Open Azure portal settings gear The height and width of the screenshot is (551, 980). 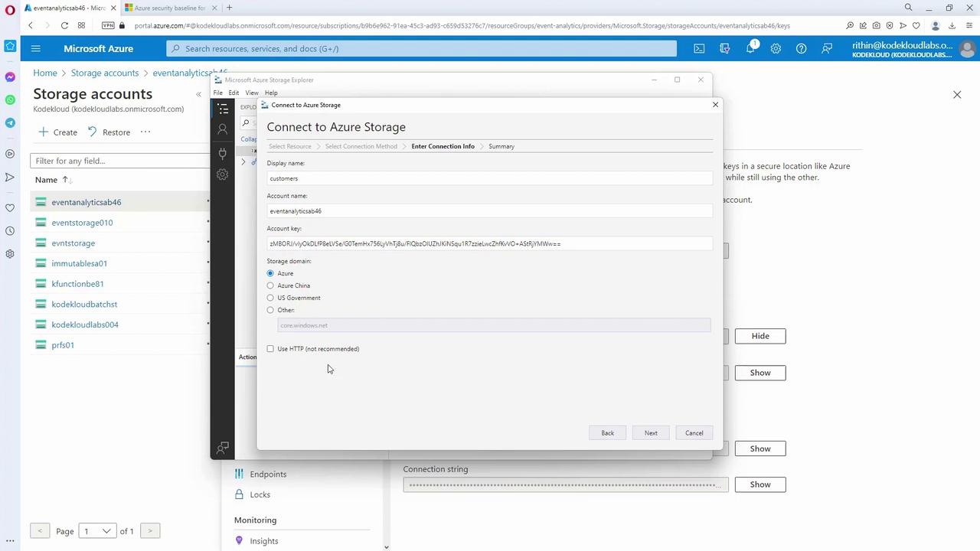[776, 48]
